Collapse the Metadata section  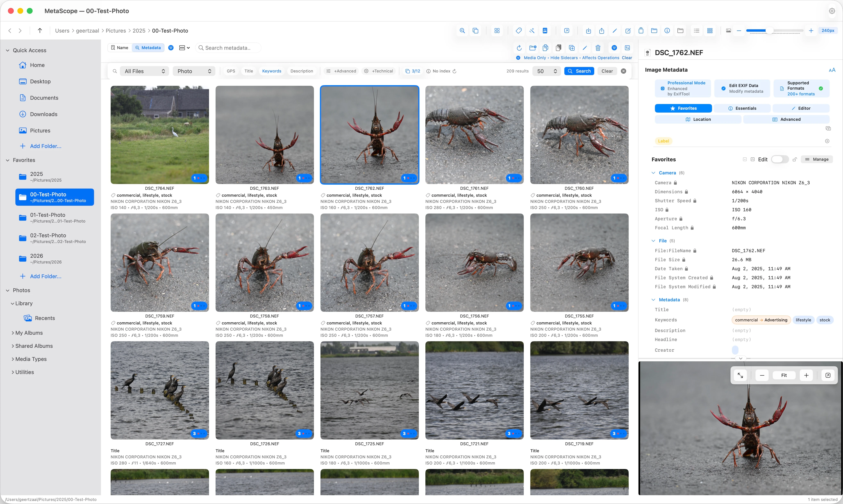(x=653, y=299)
